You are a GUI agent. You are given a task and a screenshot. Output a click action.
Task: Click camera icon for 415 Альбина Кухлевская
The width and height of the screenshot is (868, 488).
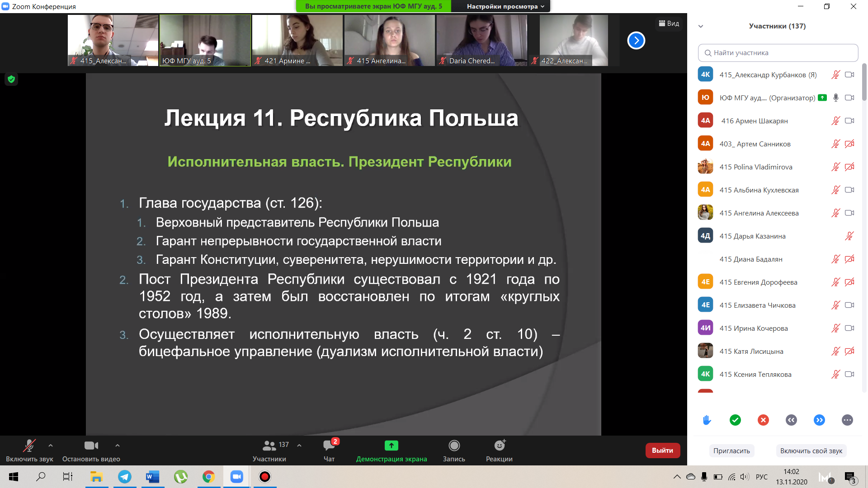[x=849, y=190]
